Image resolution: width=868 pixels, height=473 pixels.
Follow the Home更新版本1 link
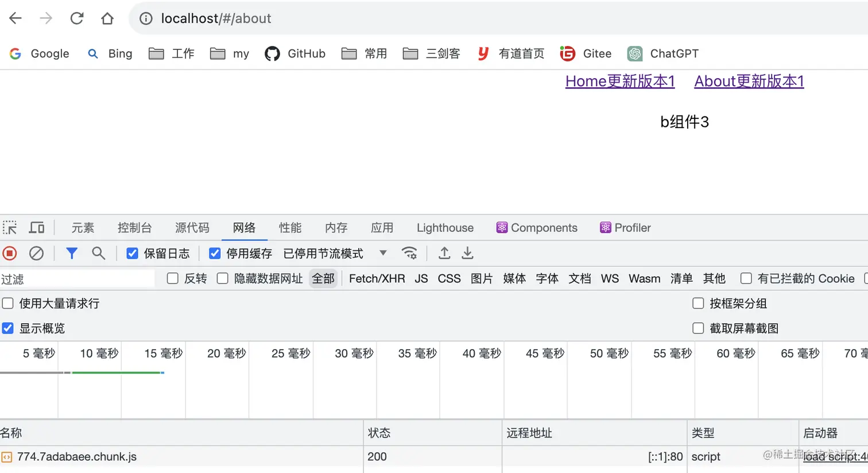coord(620,82)
